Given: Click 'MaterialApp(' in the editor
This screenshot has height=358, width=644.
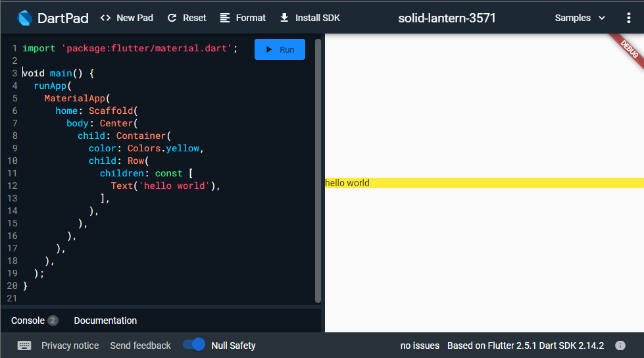Looking at the screenshot, I should [77, 98].
